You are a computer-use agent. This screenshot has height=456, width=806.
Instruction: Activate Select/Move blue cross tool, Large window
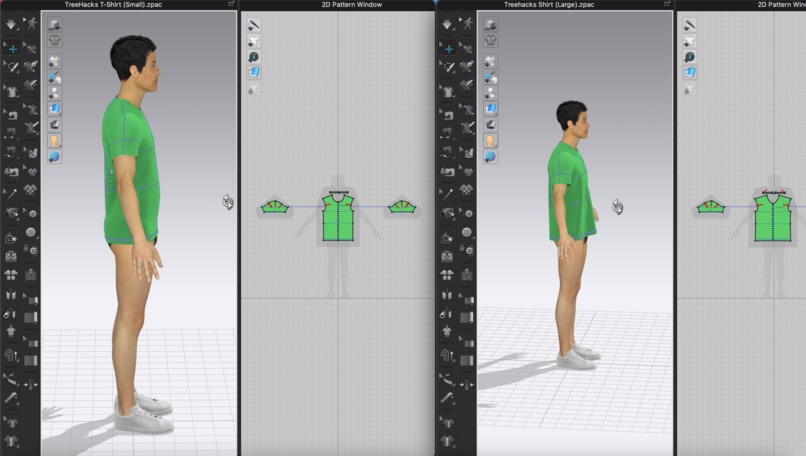point(447,49)
